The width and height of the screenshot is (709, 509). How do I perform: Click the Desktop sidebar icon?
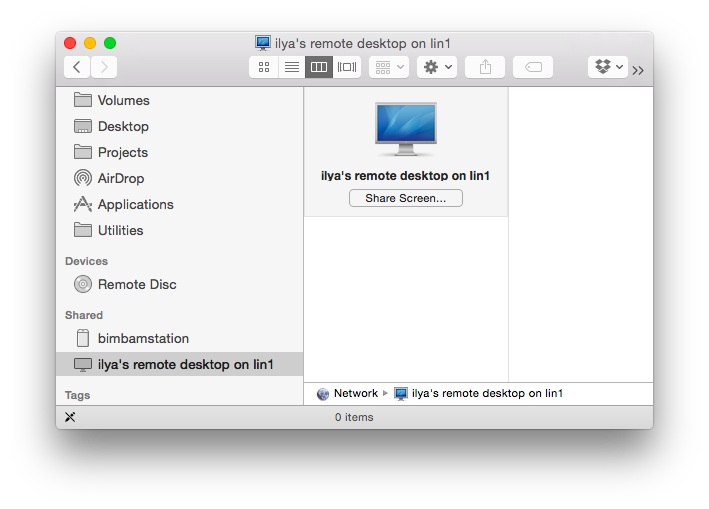tap(83, 126)
